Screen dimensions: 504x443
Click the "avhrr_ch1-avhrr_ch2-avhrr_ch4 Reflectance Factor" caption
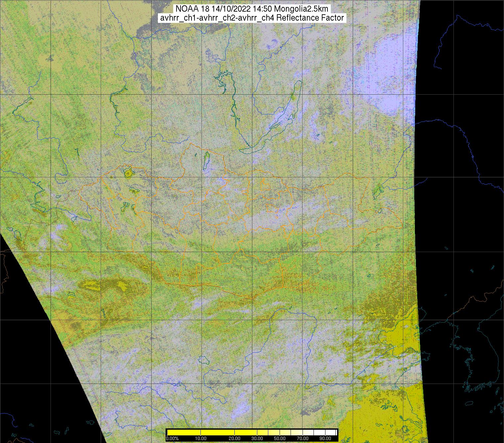click(252, 18)
